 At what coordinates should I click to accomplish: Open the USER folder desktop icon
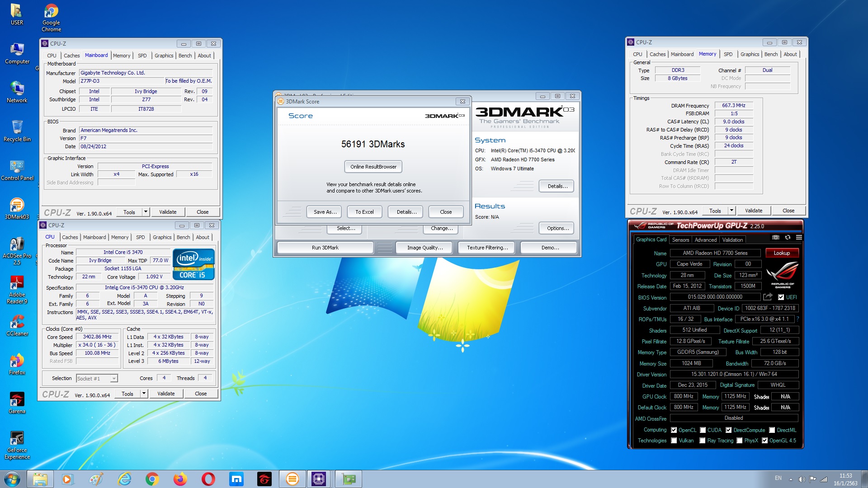click(x=17, y=14)
